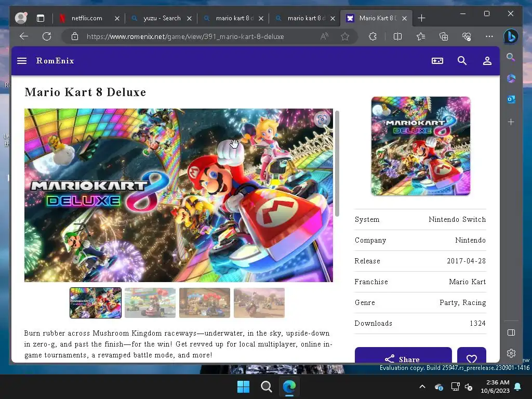Click the RomEnix logo link

[55, 61]
